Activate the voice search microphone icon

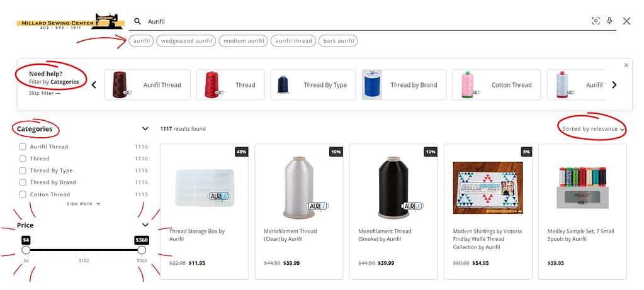pos(609,21)
